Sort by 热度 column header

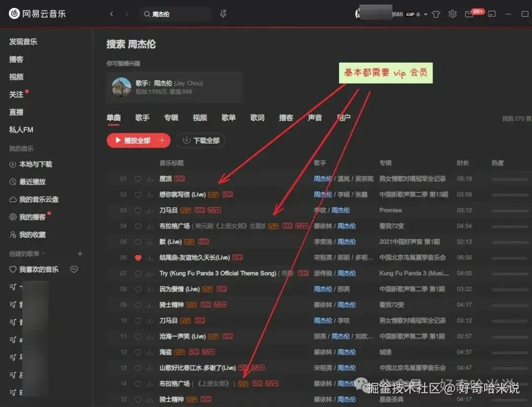point(498,163)
